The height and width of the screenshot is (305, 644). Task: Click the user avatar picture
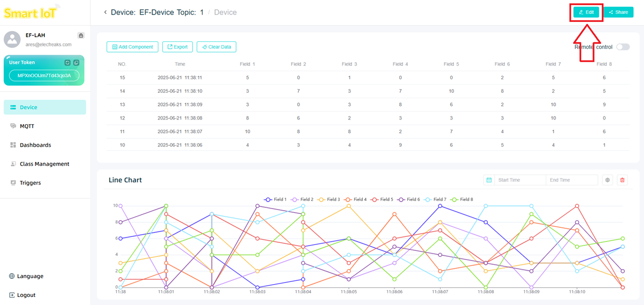click(12, 40)
